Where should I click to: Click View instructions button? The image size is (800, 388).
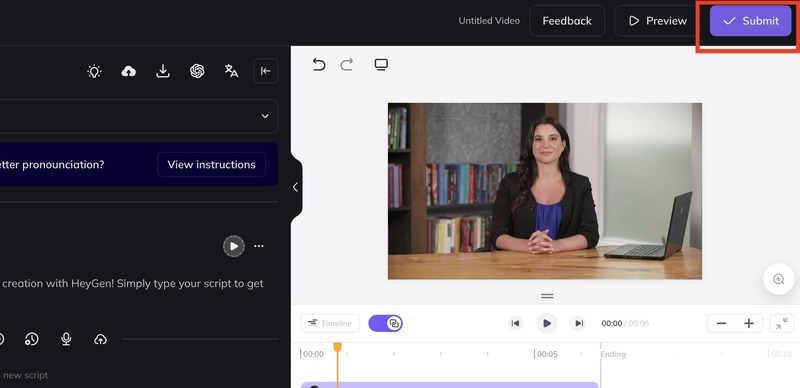211,164
